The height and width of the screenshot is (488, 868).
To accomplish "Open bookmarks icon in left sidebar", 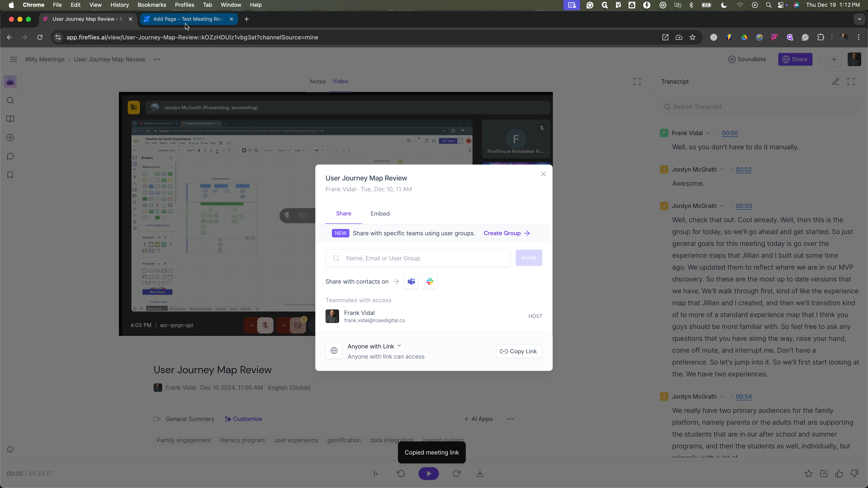I will click(x=10, y=175).
